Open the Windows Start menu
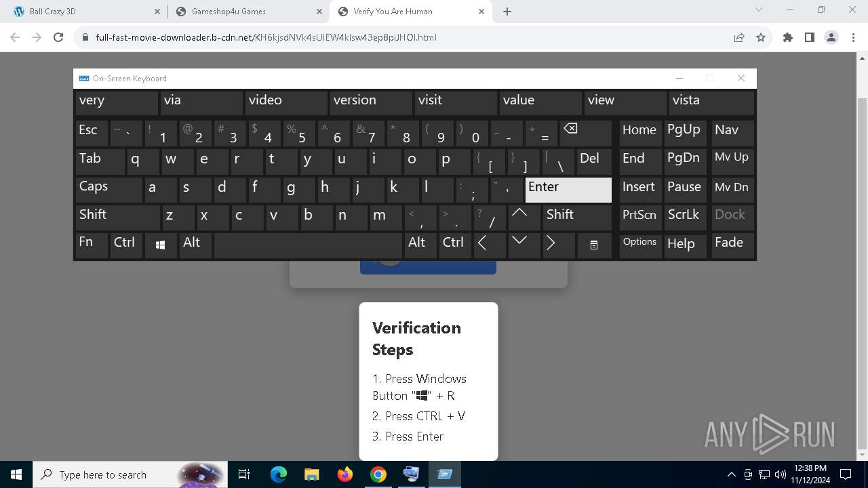The height and width of the screenshot is (488, 868). [16, 474]
